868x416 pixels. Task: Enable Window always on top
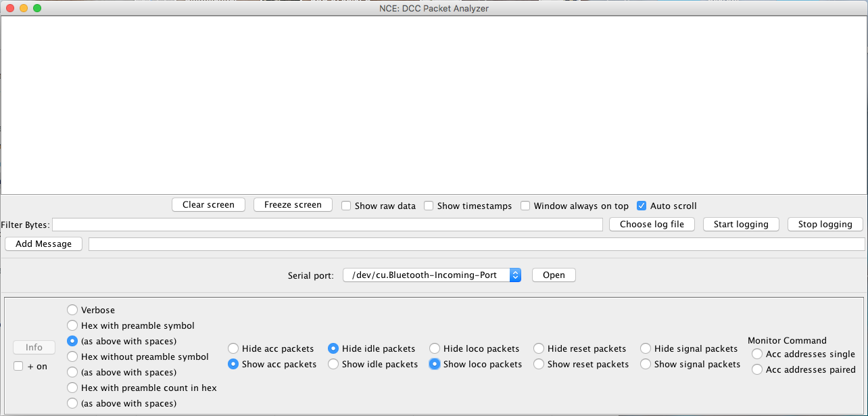pyautogui.click(x=525, y=206)
